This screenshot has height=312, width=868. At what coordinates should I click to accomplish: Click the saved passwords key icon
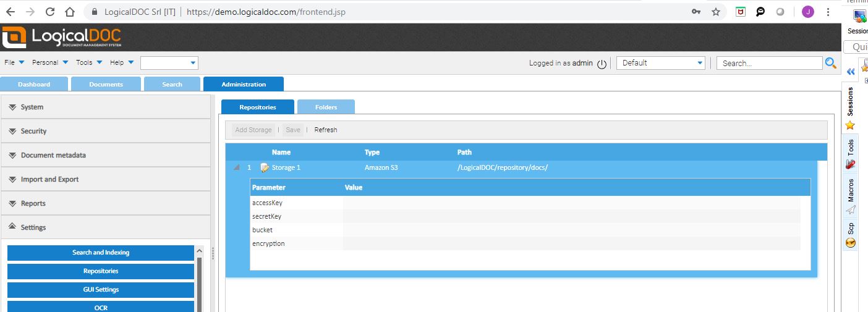click(696, 12)
